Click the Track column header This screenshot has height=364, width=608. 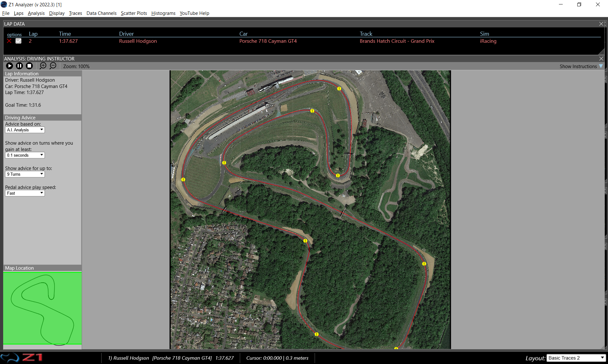pos(366,34)
